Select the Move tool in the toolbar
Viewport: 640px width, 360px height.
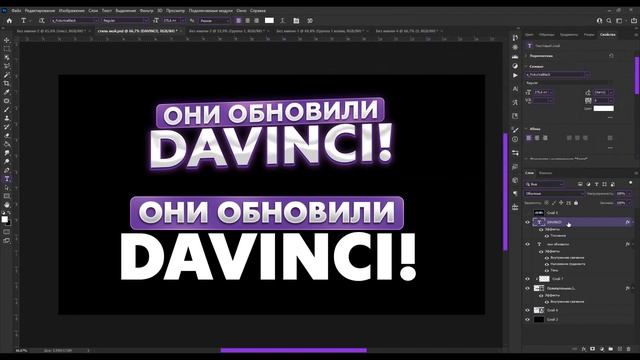[7, 40]
